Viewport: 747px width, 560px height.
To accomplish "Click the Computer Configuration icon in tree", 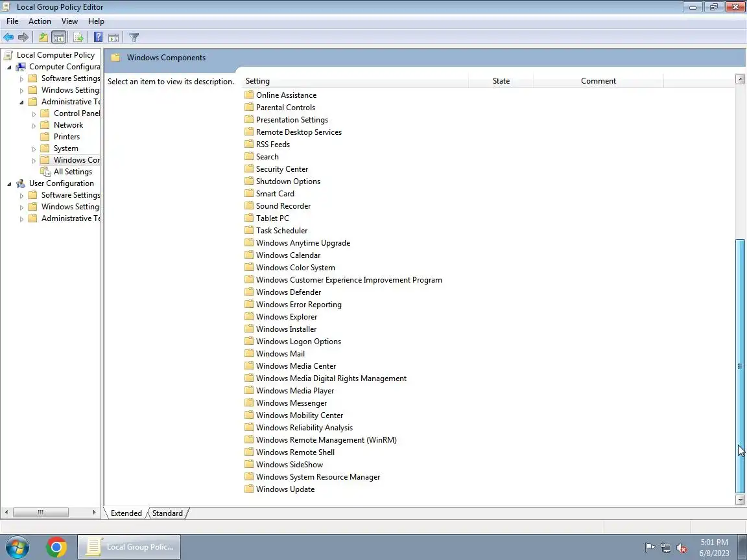I will click(21, 67).
